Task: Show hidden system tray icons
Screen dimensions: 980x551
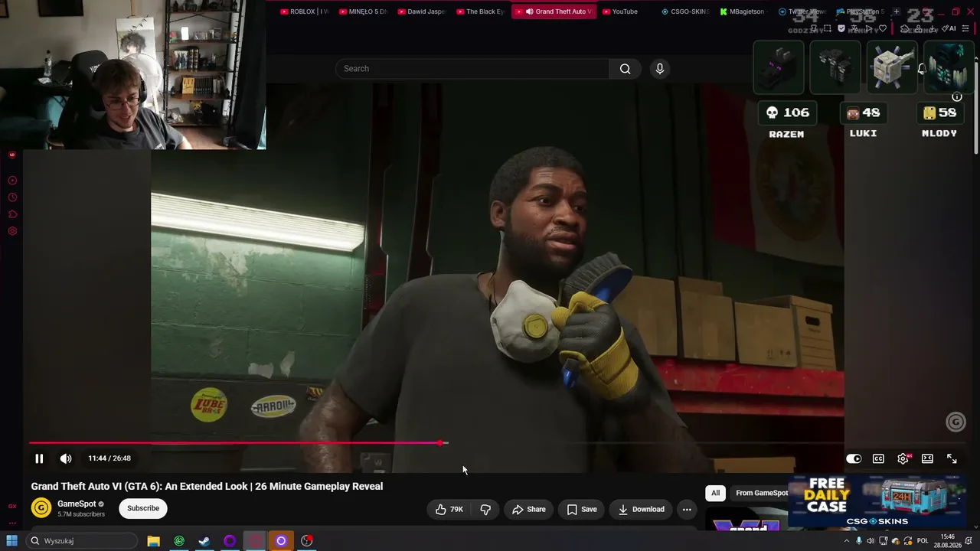Action: [846, 541]
